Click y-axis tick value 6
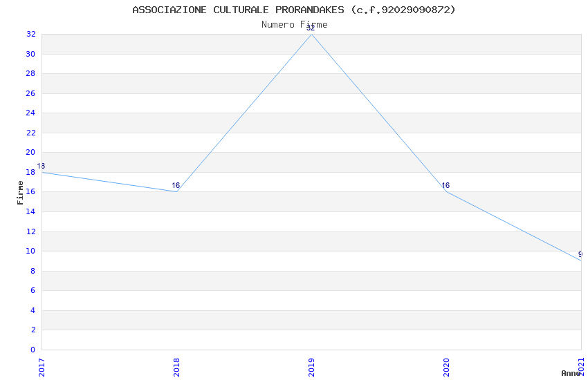Screen dimensions: 588x380 (x=33, y=290)
